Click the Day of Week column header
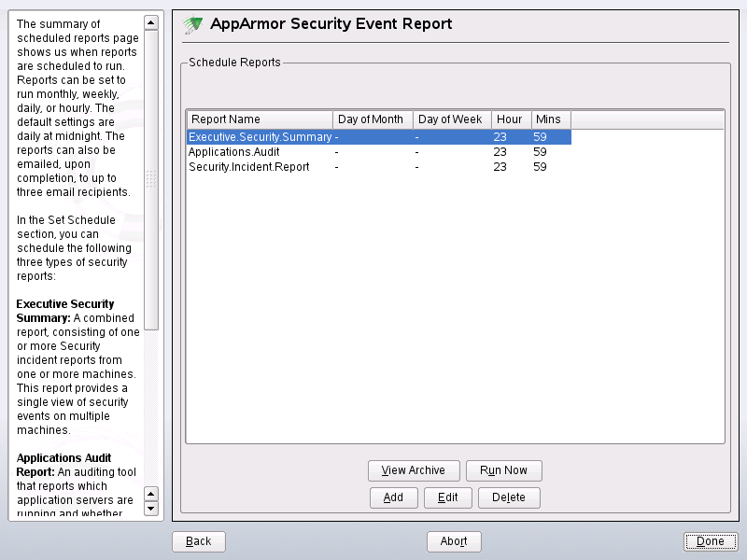Image resolution: width=747 pixels, height=560 pixels. 452,119
